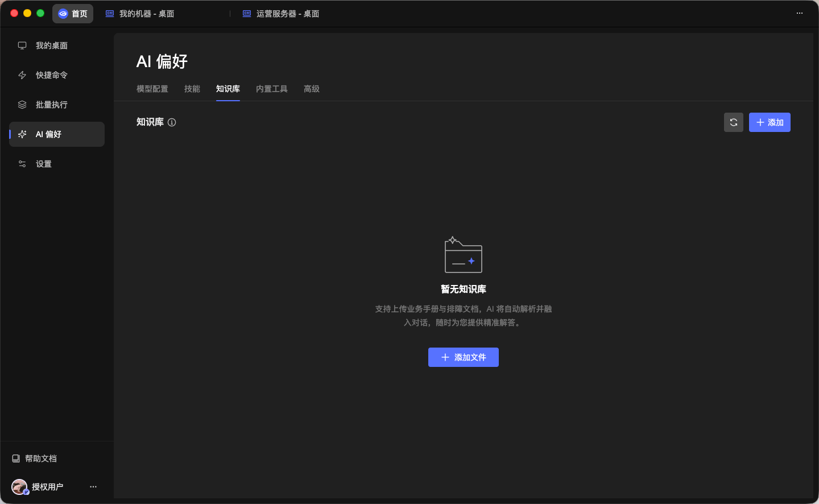Click the layers icon beside 批量执行
819x504 pixels.
coord(22,105)
